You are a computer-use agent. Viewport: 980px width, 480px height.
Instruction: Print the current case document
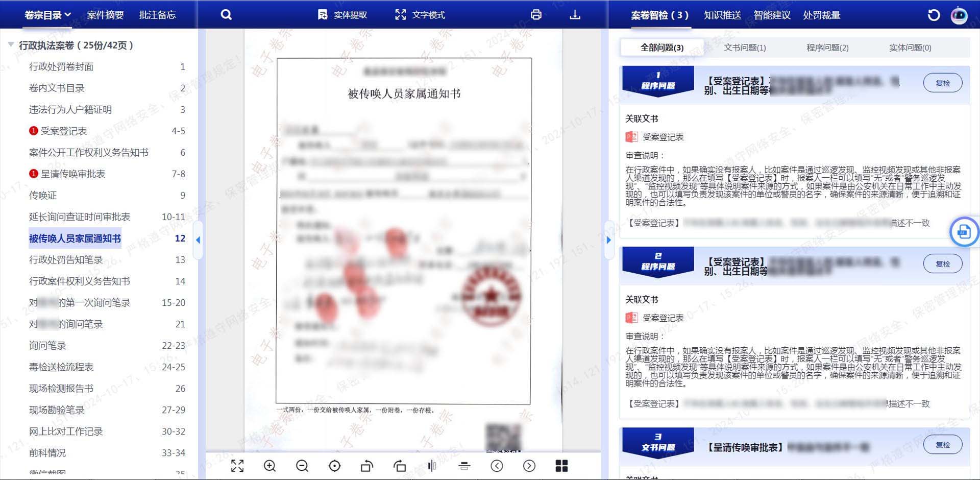pyautogui.click(x=535, y=15)
